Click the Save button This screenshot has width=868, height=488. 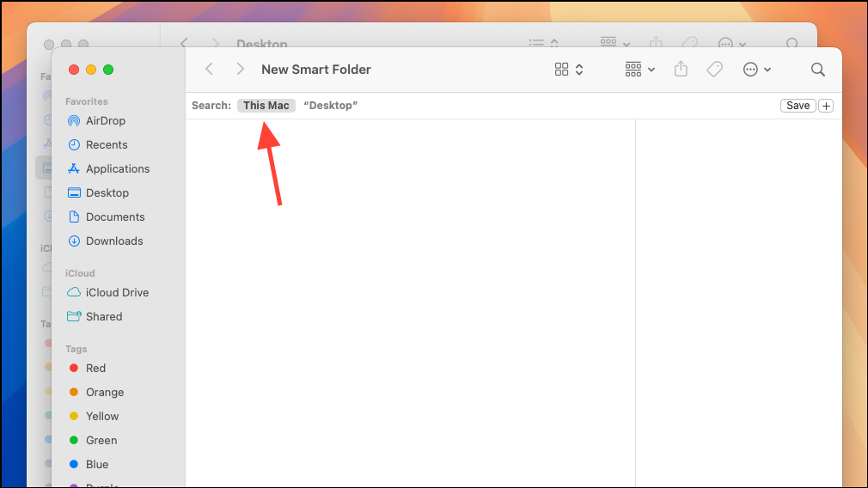pos(798,105)
